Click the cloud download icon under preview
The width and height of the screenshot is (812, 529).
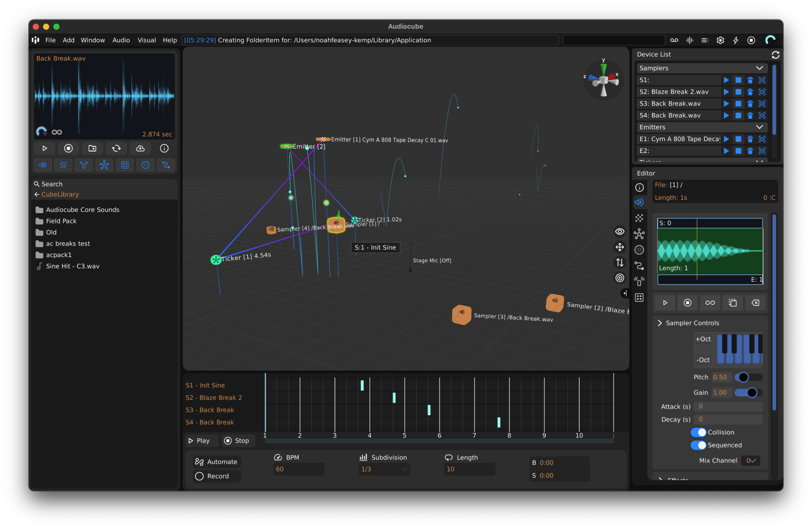(x=140, y=148)
